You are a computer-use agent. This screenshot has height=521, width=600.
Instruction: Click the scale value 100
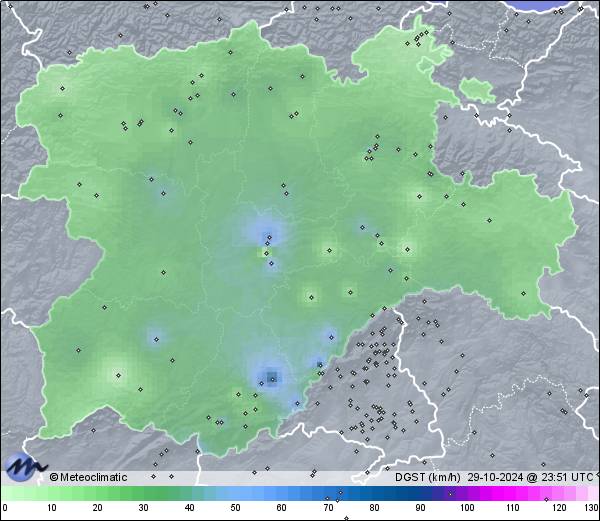tap(467, 508)
